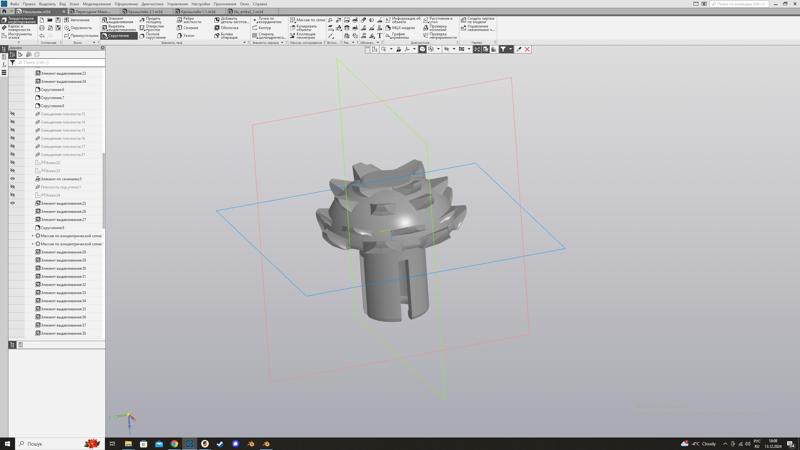Open Коллекция геометрии tool
Viewport: 800px width, 450px height.
click(x=305, y=36)
